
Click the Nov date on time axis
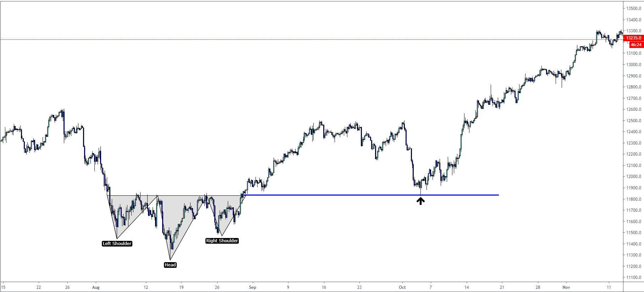[x=566, y=287]
